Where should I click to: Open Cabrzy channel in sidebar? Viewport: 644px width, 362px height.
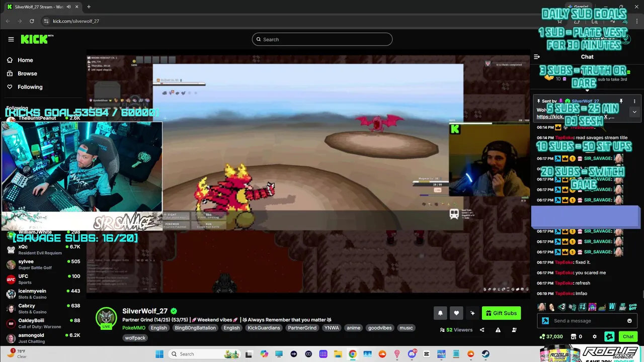point(43,308)
